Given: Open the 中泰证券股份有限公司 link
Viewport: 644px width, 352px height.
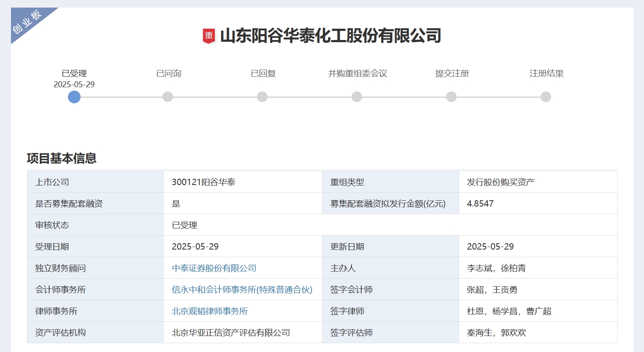Looking at the screenshot, I should [214, 268].
